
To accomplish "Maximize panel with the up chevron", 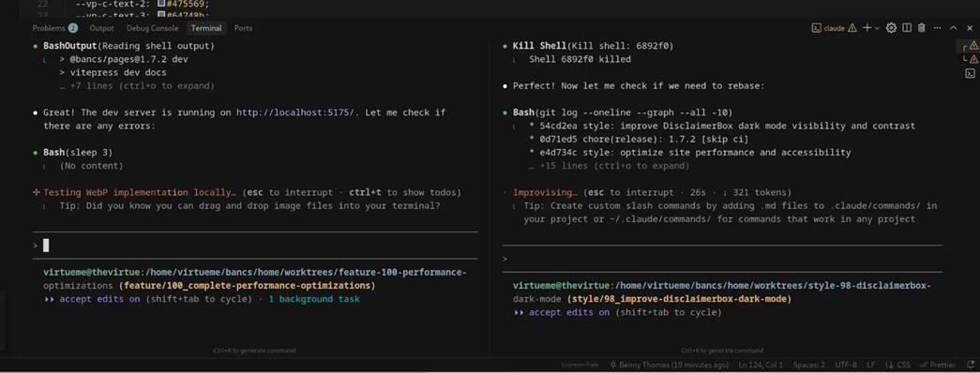I will (953, 28).
